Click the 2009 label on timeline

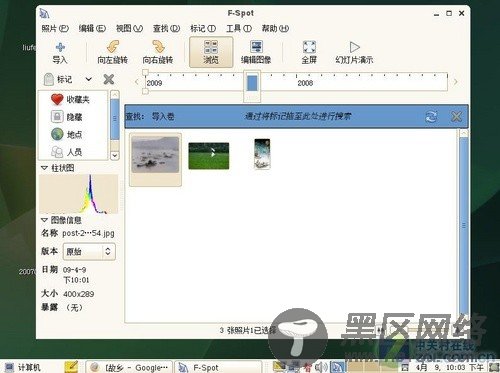[154, 83]
